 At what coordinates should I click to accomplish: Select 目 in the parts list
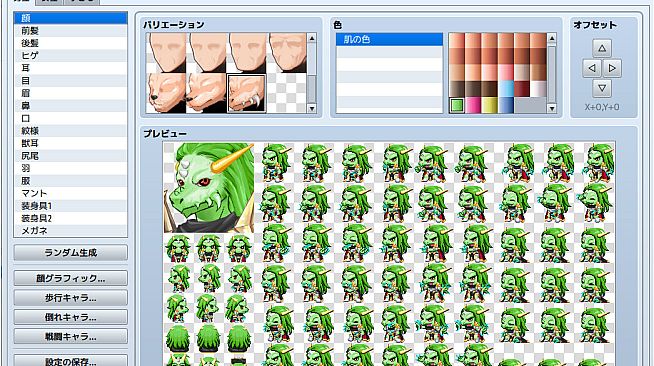(70, 80)
